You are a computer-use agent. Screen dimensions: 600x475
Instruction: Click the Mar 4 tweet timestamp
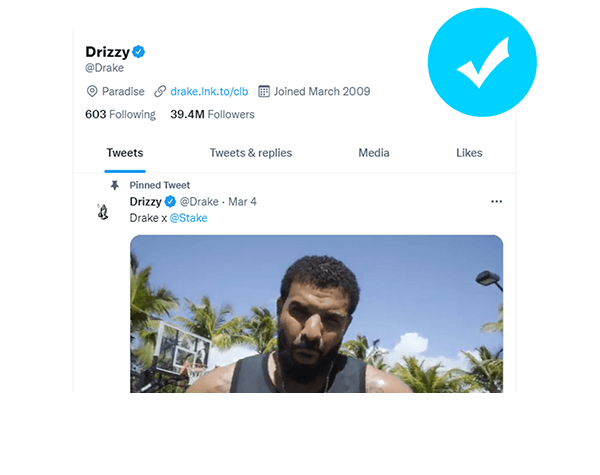(243, 201)
